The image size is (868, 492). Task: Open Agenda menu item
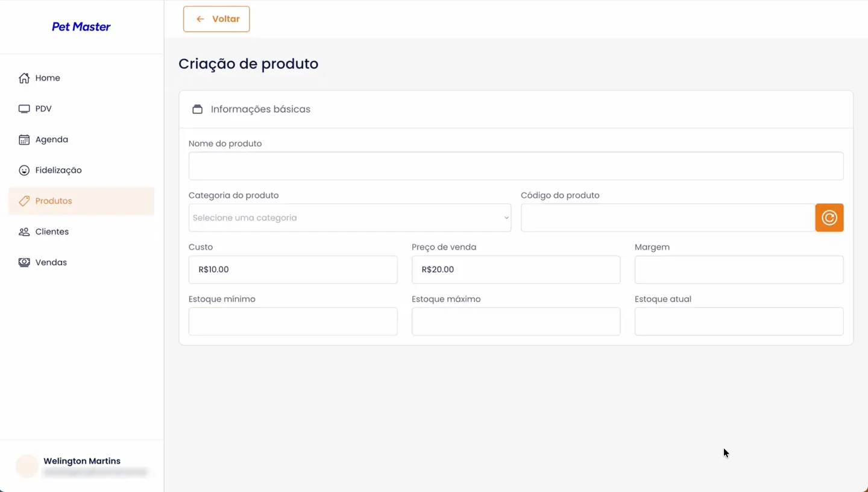click(81, 139)
